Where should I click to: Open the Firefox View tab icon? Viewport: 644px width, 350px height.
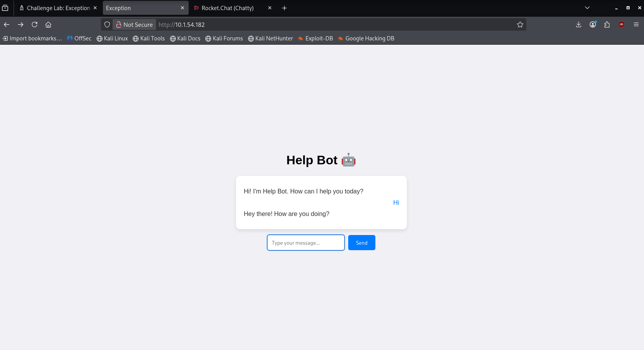pos(5,8)
